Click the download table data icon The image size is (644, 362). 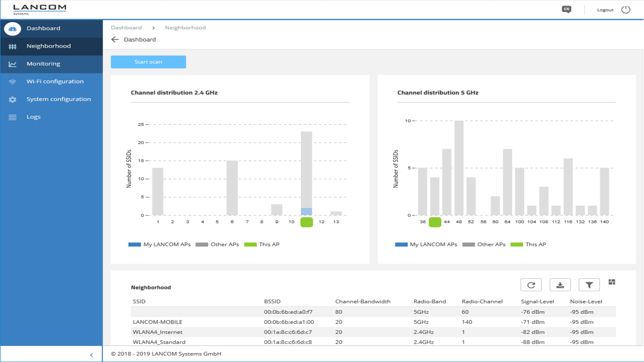pyautogui.click(x=560, y=285)
